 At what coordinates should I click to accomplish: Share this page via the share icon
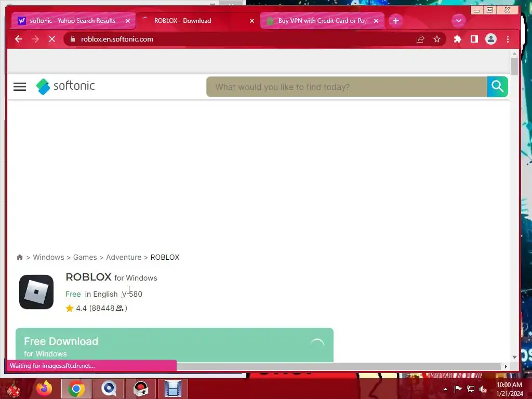tap(420, 39)
